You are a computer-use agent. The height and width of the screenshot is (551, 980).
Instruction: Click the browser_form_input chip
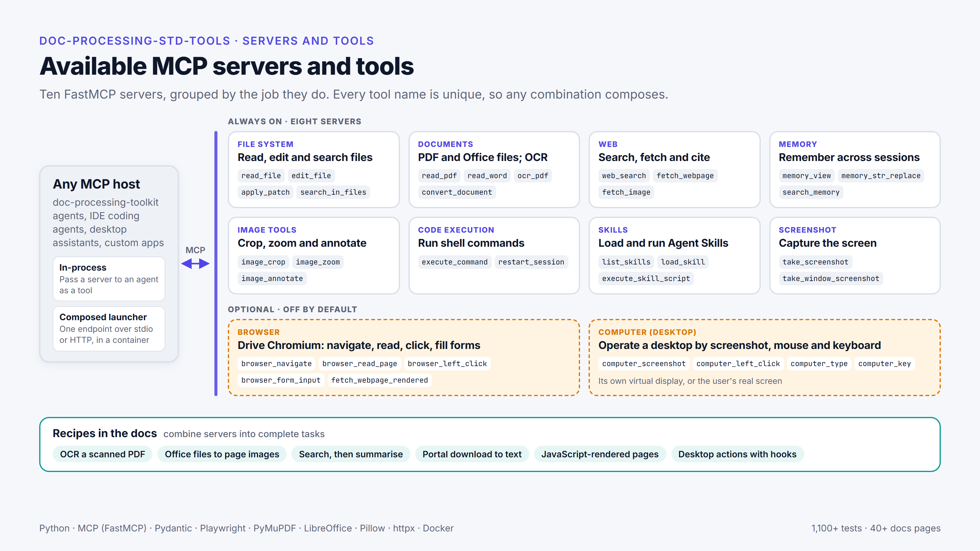[x=281, y=380]
